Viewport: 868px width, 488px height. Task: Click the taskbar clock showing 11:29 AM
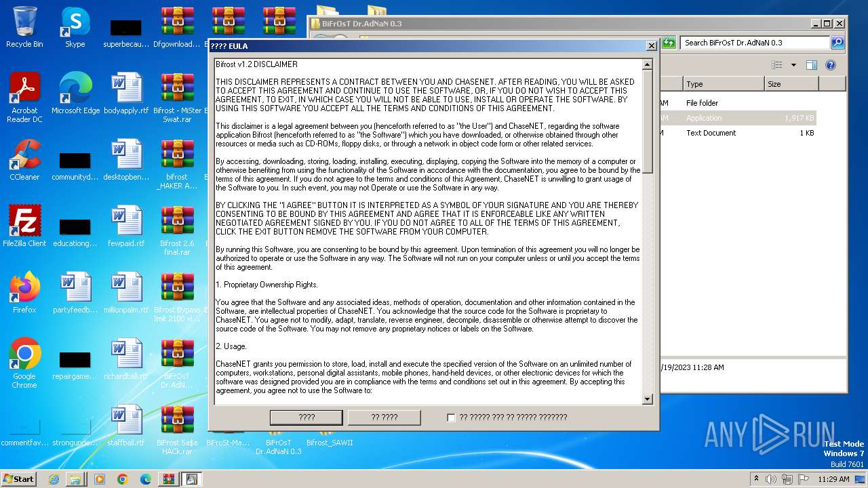[833, 479]
